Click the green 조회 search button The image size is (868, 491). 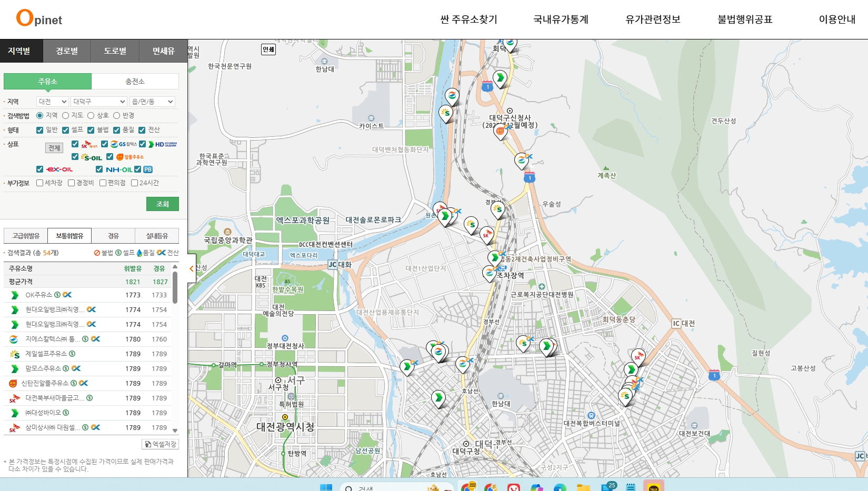coord(163,204)
